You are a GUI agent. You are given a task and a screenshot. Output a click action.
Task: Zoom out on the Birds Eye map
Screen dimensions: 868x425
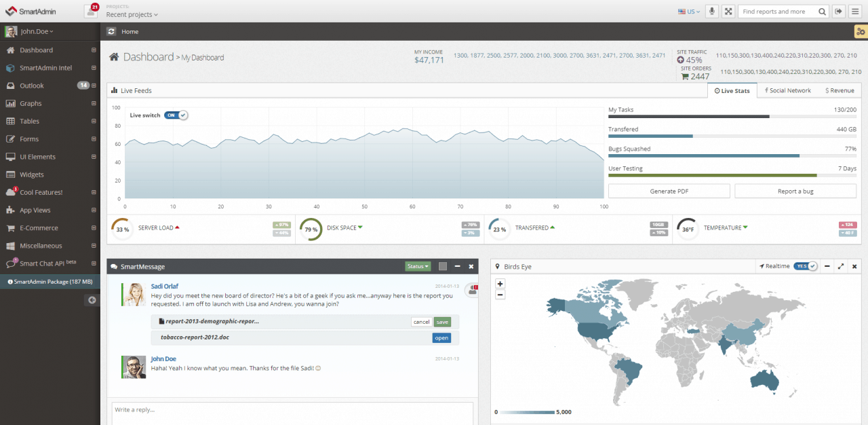(x=500, y=295)
